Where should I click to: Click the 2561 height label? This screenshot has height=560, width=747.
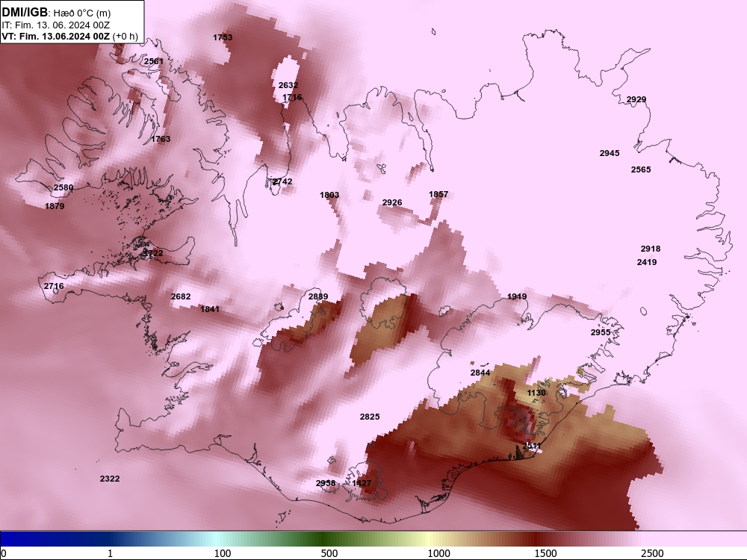[x=153, y=61]
